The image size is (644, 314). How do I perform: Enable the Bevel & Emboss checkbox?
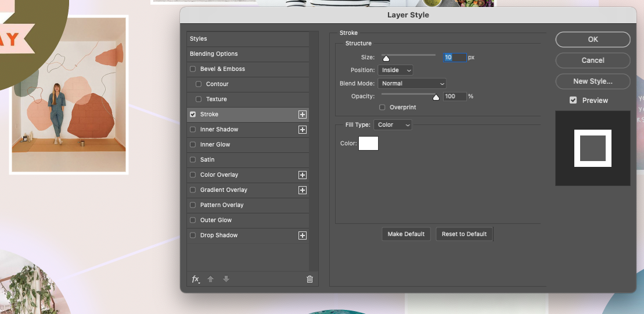click(x=193, y=69)
